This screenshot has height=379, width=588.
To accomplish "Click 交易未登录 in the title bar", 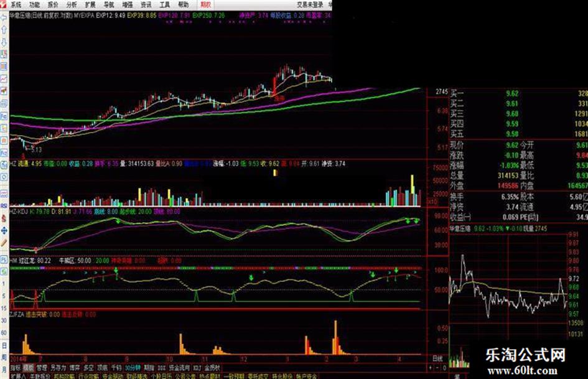I will [x=310, y=4].
